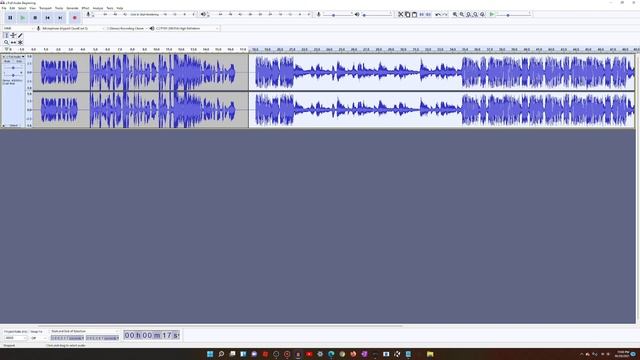Open the recording channels dropdown

pos(127,28)
